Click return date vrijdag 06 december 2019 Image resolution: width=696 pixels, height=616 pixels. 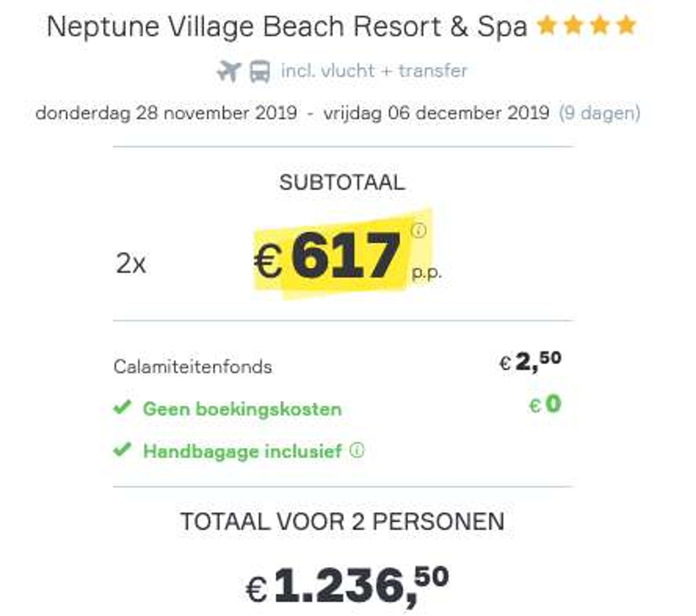click(x=436, y=113)
